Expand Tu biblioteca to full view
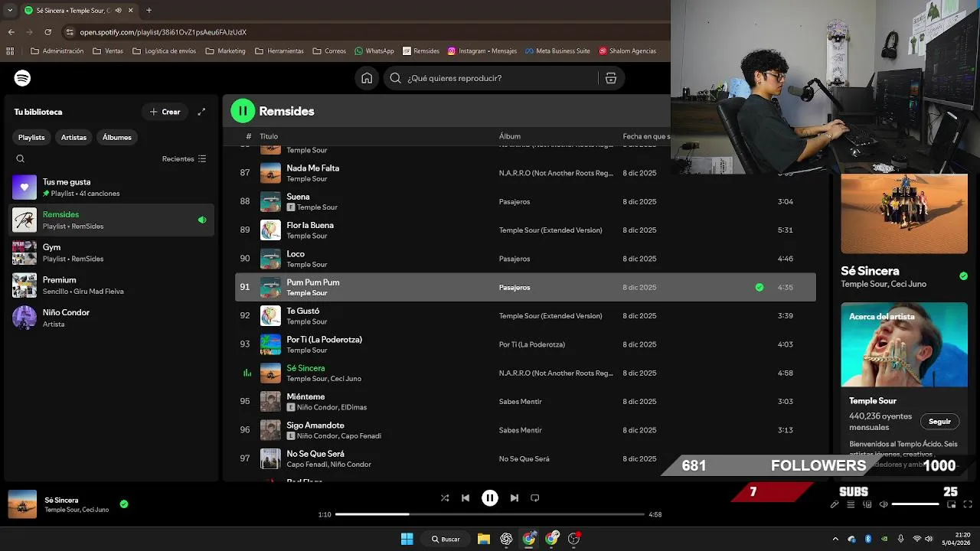 tap(201, 112)
